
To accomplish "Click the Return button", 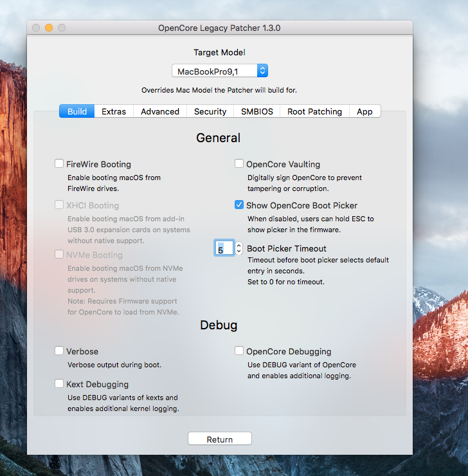I will tap(220, 439).
